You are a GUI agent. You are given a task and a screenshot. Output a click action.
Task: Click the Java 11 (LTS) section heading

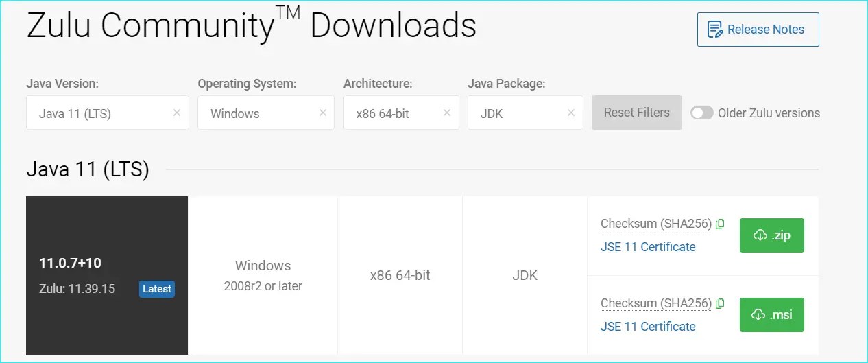[x=88, y=169]
